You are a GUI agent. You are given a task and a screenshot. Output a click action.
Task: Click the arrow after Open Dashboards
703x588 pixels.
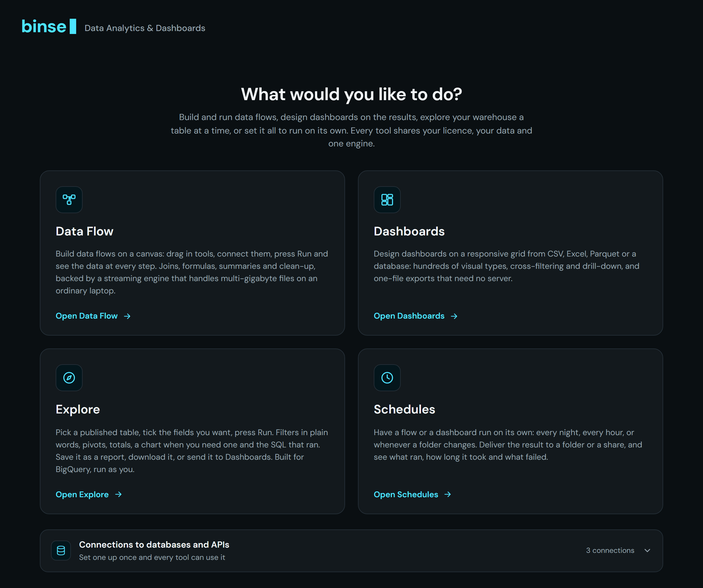pyautogui.click(x=454, y=316)
